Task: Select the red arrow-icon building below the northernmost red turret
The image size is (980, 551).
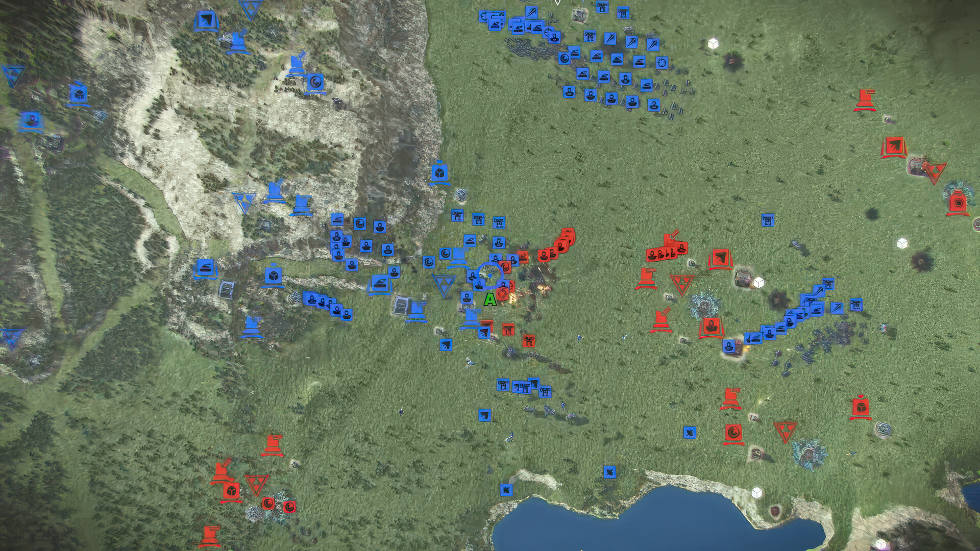Action: [x=893, y=146]
